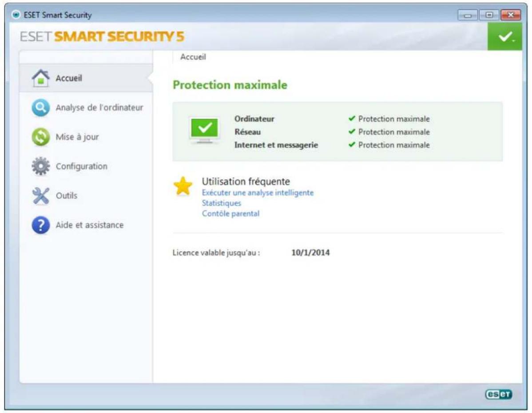Close the ESET Smart Security window
Screen dimensions: 532x413
(511, 15)
